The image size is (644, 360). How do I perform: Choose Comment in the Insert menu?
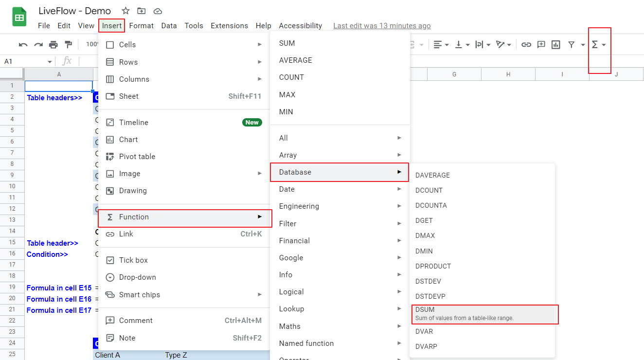point(184,321)
